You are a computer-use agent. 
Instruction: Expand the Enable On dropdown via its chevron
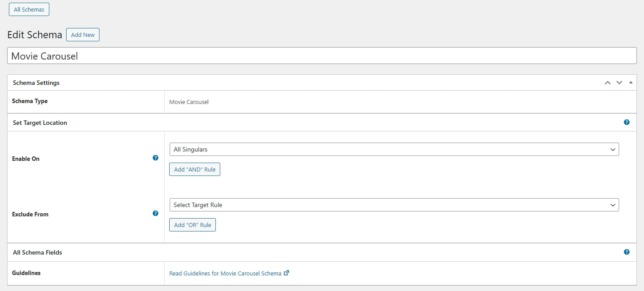coord(613,149)
